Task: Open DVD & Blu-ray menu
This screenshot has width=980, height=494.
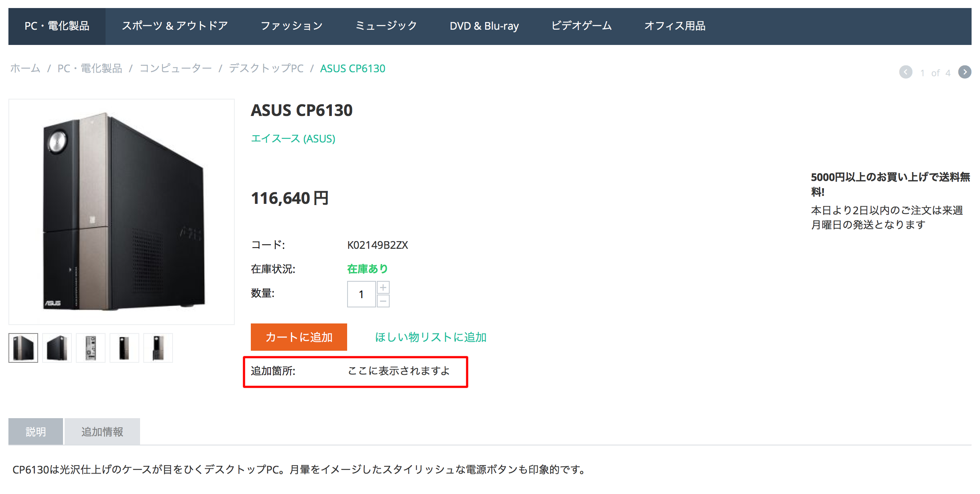Action: (484, 26)
